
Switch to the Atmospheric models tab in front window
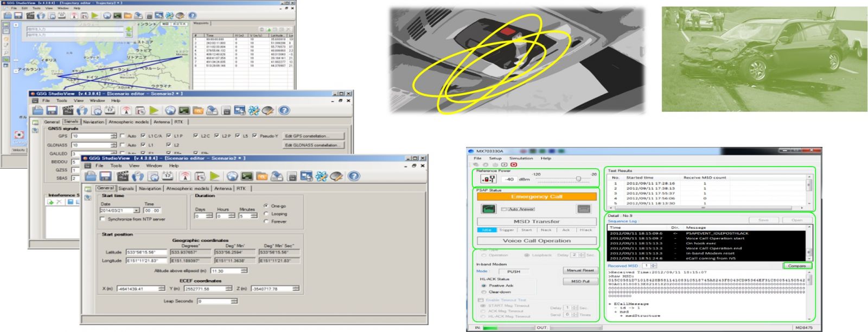(x=187, y=188)
